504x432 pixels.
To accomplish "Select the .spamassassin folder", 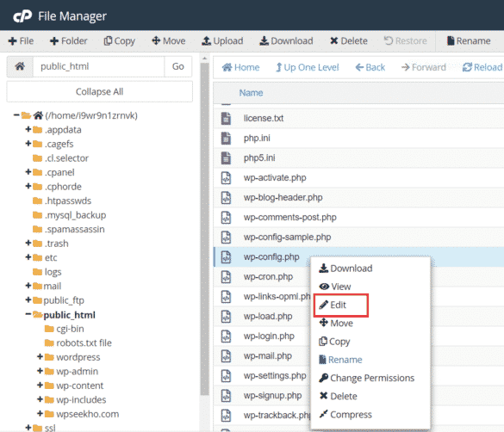I will point(69,229).
